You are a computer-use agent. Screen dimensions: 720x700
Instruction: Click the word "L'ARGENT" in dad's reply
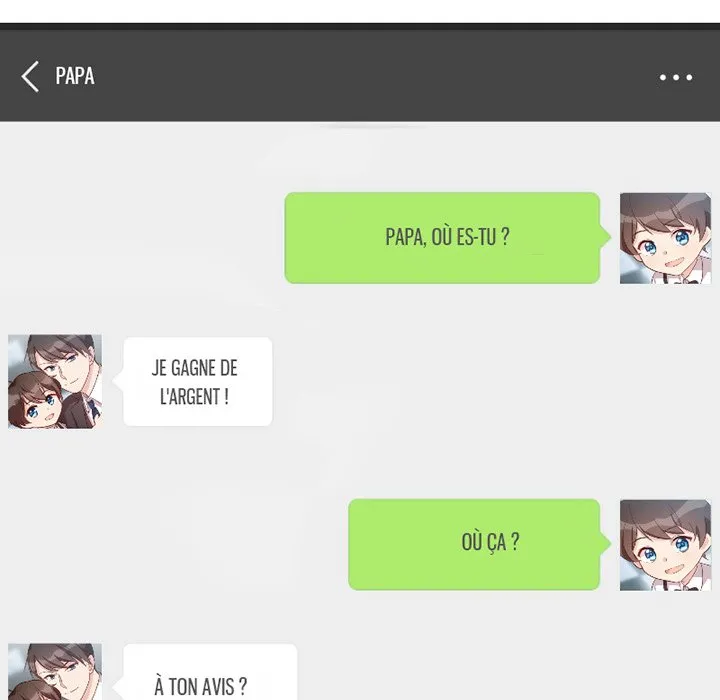point(190,397)
